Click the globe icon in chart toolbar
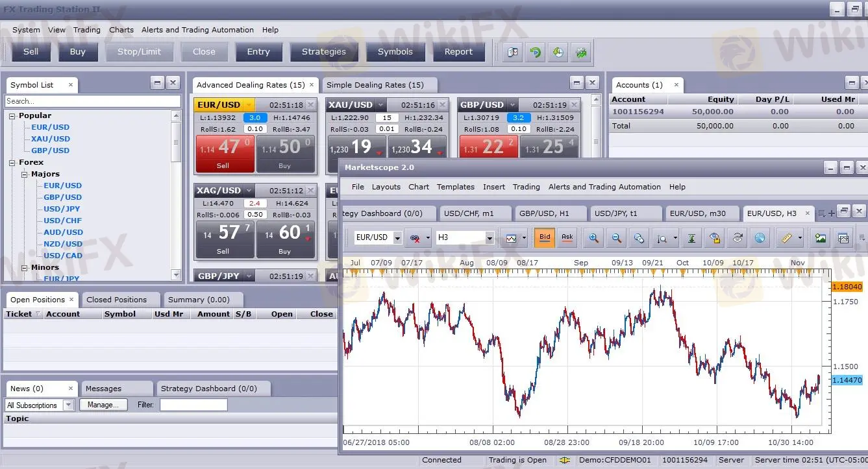Screen dimensions: 868x469 [760, 238]
